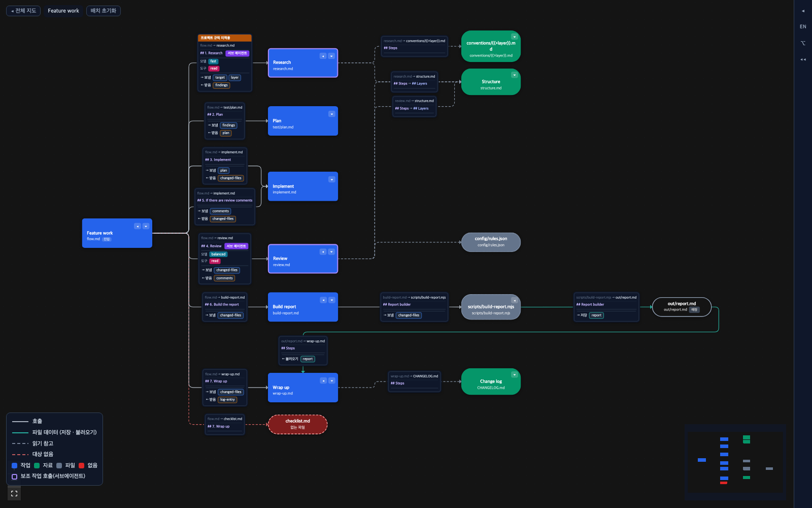Screen dimensions: 812x508
Task: Click the arrow icon on scripts/build-report.mjs node
Action: coord(514,300)
